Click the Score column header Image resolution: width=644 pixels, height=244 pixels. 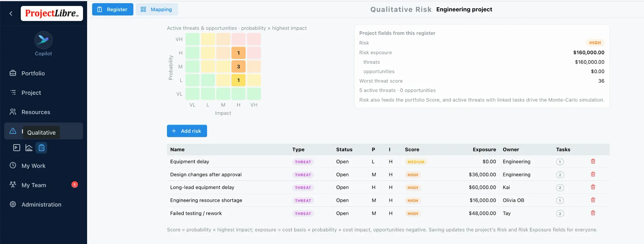[x=412, y=149]
